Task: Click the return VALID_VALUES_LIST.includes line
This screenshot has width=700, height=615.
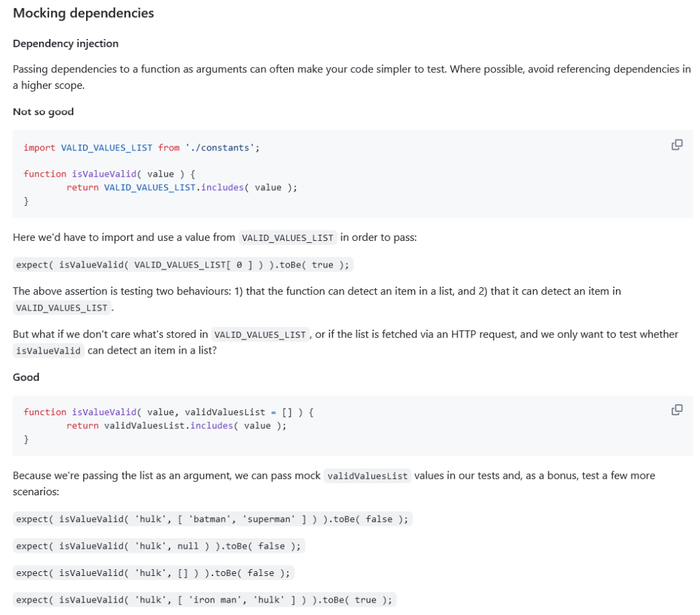Action: [182, 187]
